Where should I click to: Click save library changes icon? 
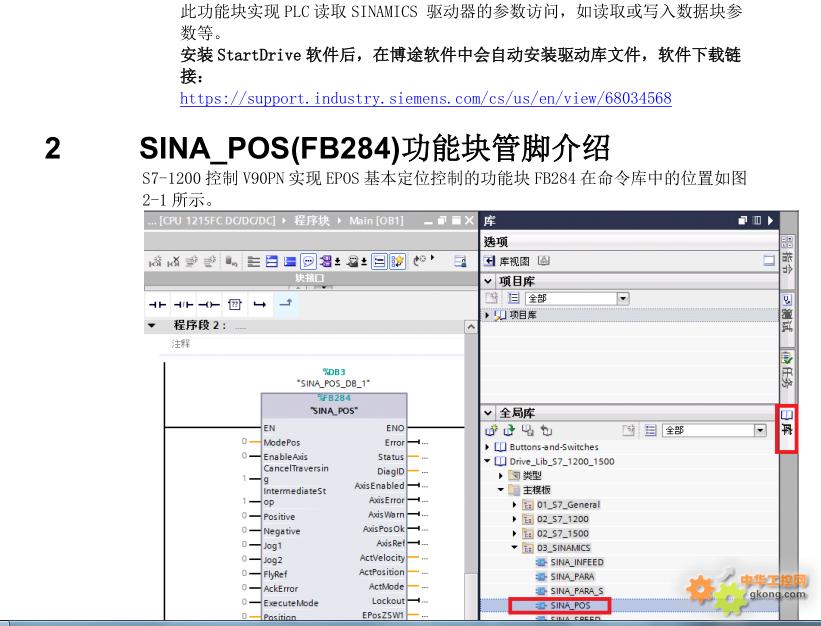point(528,430)
